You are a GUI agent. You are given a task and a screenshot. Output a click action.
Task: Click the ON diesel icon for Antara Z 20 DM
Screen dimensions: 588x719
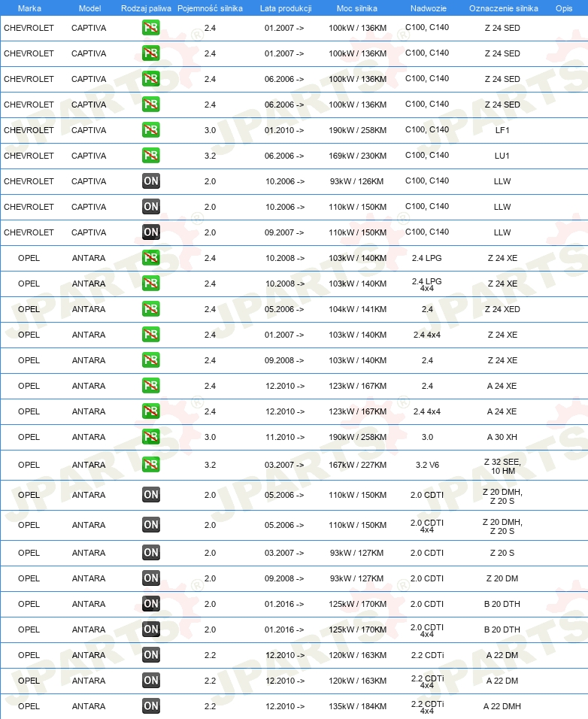tap(151, 578)
